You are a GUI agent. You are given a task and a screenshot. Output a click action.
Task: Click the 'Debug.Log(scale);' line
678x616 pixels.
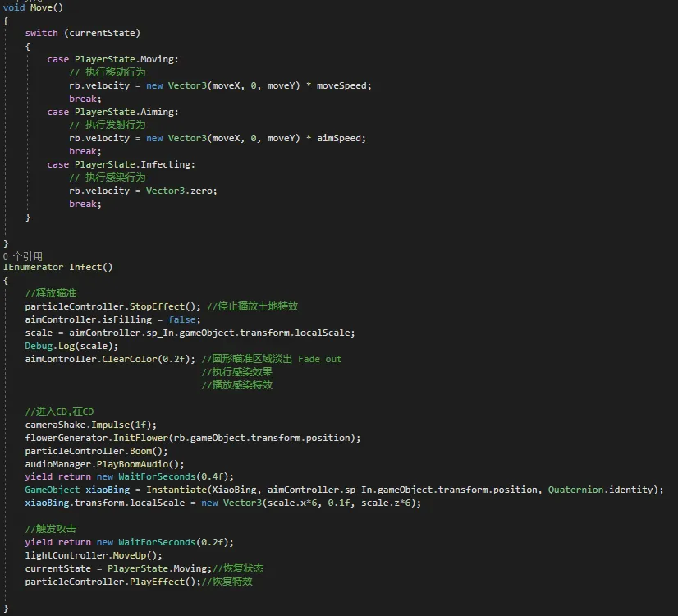coord(71,346)
